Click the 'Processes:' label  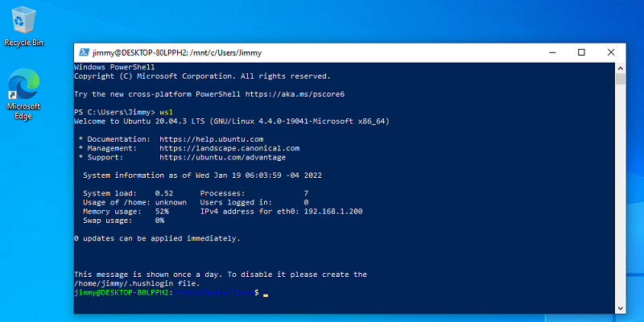tap(222, 193)
